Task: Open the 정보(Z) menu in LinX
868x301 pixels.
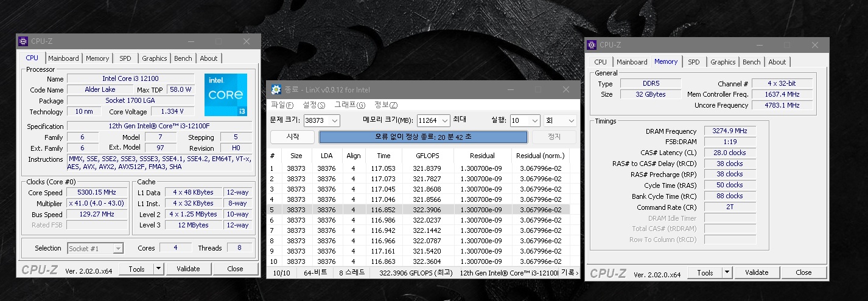Action: click(x=385, y=105)
